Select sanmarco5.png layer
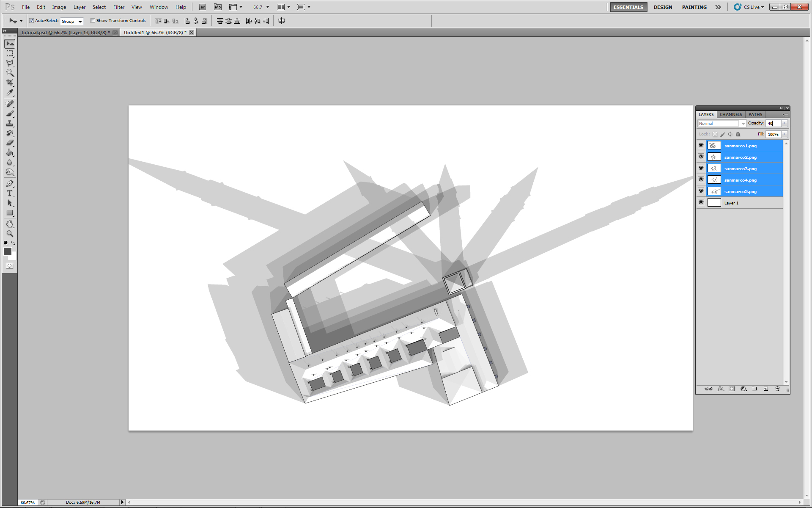This screenshot has height=508, width=812. click(740, 191)
